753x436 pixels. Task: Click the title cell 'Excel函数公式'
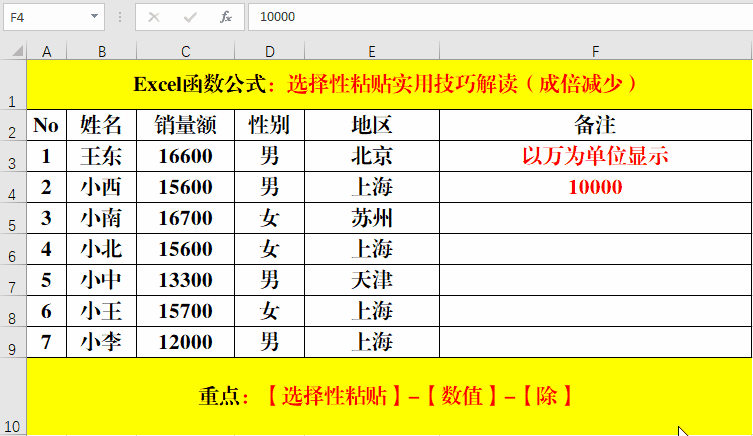(x=389, y=85)
